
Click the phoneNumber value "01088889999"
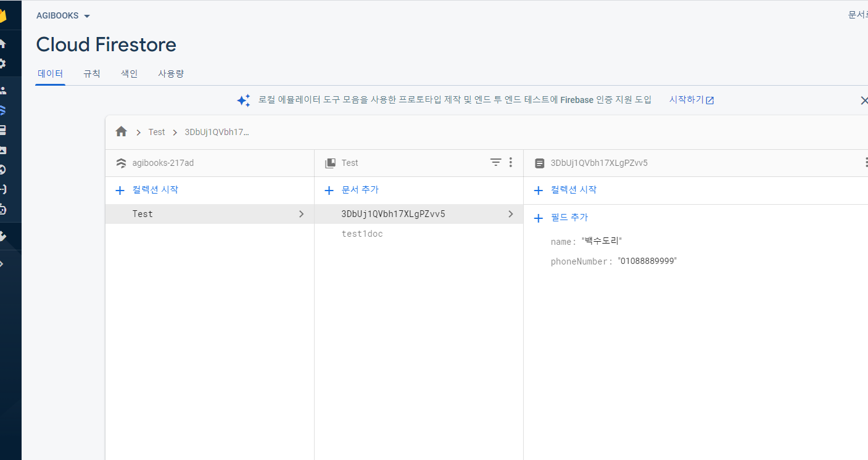[x=647, y=261]
